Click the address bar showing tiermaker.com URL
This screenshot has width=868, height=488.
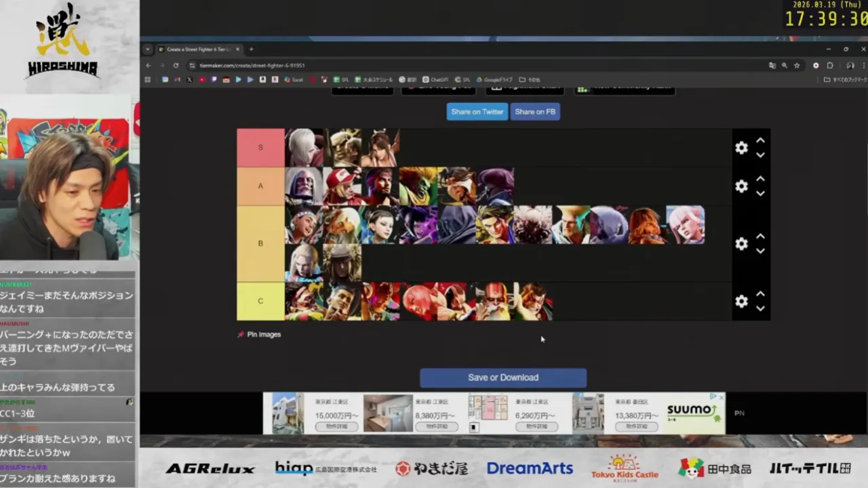tap(475, 66)
